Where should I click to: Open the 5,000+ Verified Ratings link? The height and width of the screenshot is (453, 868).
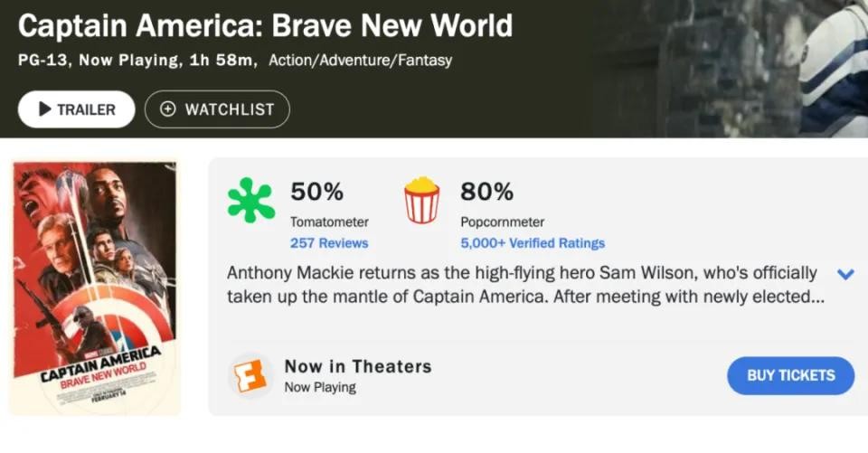533,243
